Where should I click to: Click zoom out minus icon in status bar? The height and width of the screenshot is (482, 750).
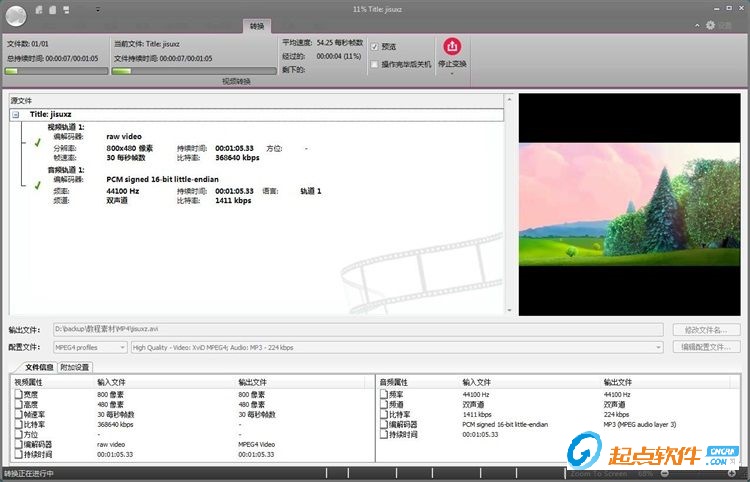coord(664,473)
